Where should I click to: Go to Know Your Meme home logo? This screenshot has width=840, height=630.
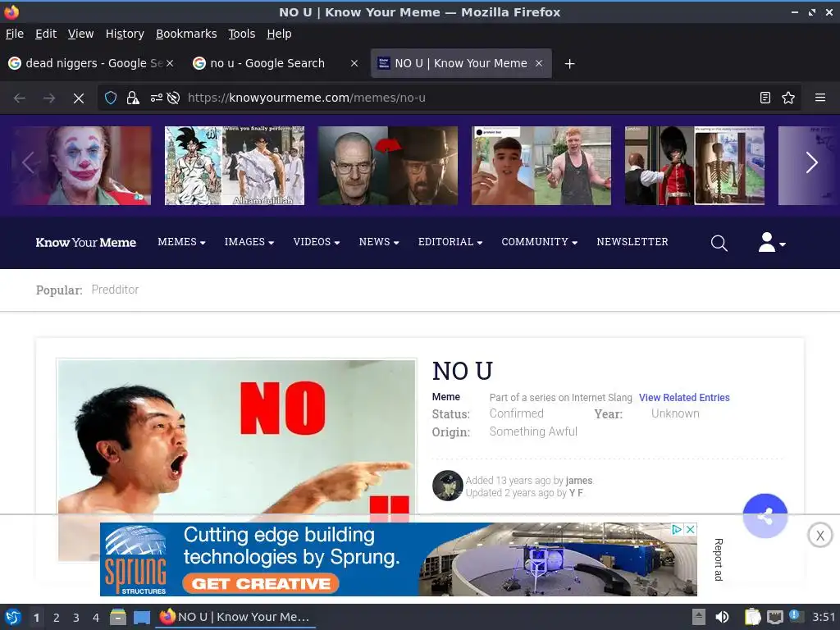pyautogui.click(x=85, y=242)
